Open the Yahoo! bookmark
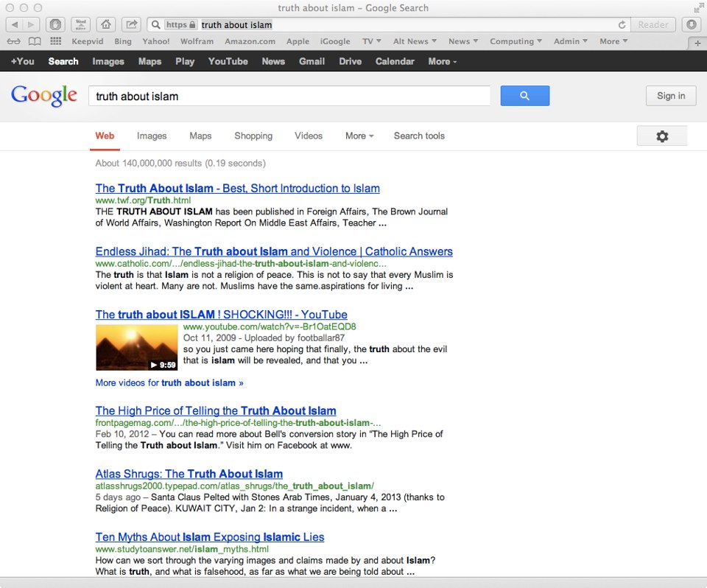Image resolution: width=707 pixels, height=588 pixels. click(x=156, y=41)
